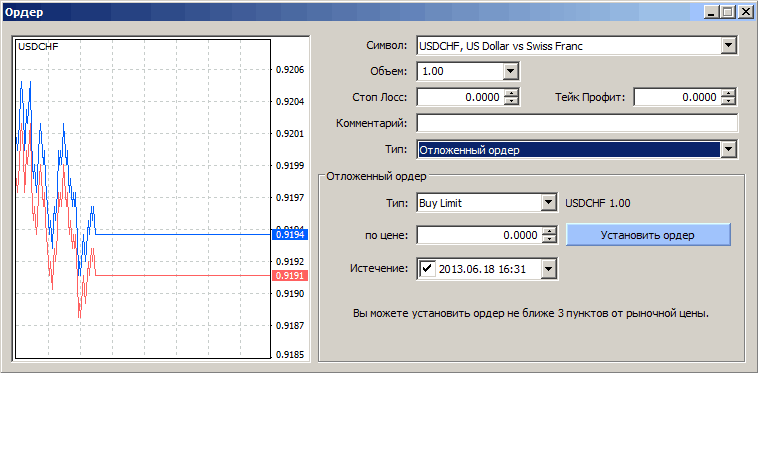Increase по цене price with up arrow
758x472 pixels.
coord(549,232)
